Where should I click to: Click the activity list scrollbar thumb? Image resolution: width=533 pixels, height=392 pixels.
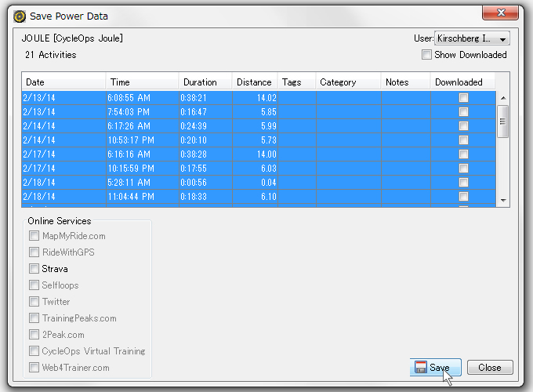pos(503,120)
